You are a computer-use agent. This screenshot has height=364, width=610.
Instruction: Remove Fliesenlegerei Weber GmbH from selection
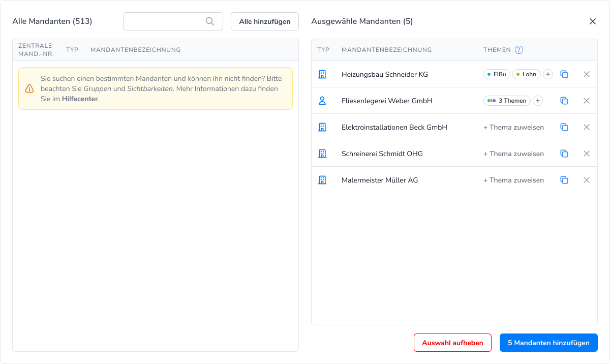pyautogui.click(x=586, y=101)
